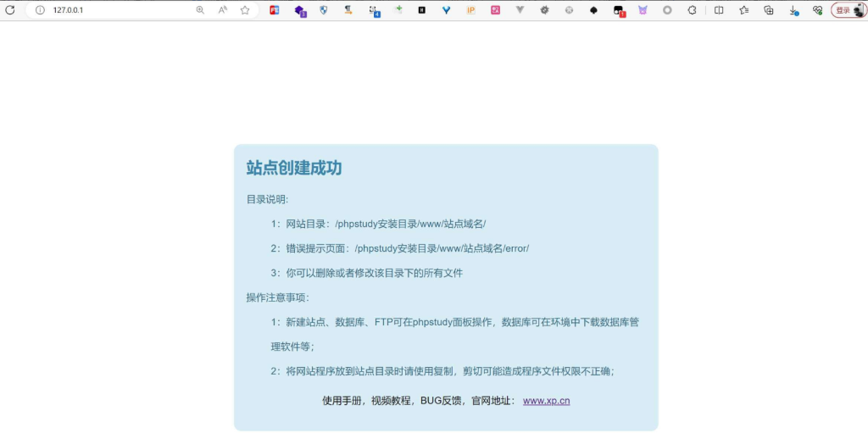Open the www.xp.cn link
Screen dimensions: 868x433
(x=546, y=401)
